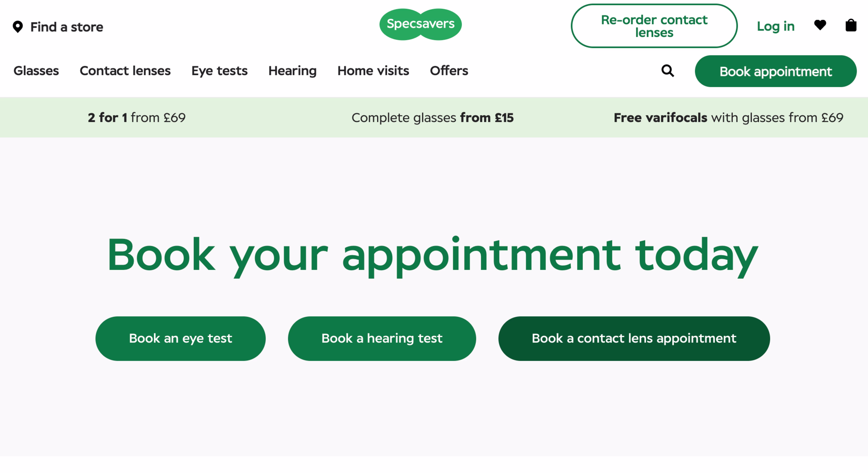868x473 pixels.
Task: Go to the Offers menu item
Action: coord(449,71)
